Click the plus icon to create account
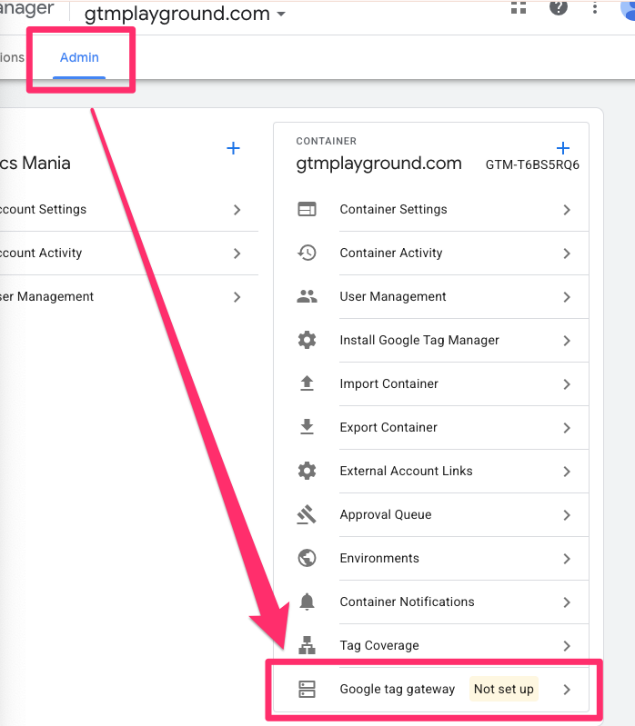Image resolution: width=635 pixels, height=726 pixels. point(233,148)
